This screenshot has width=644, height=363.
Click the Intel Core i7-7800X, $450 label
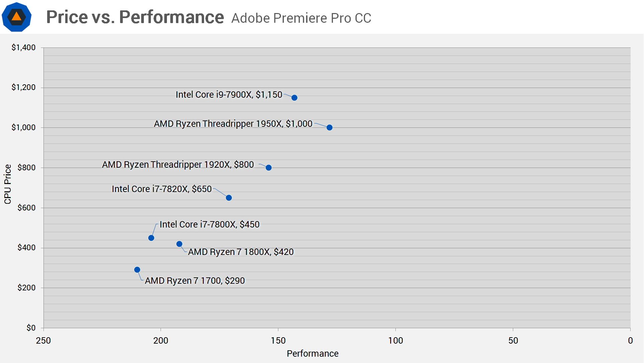(x=209, y=224)
